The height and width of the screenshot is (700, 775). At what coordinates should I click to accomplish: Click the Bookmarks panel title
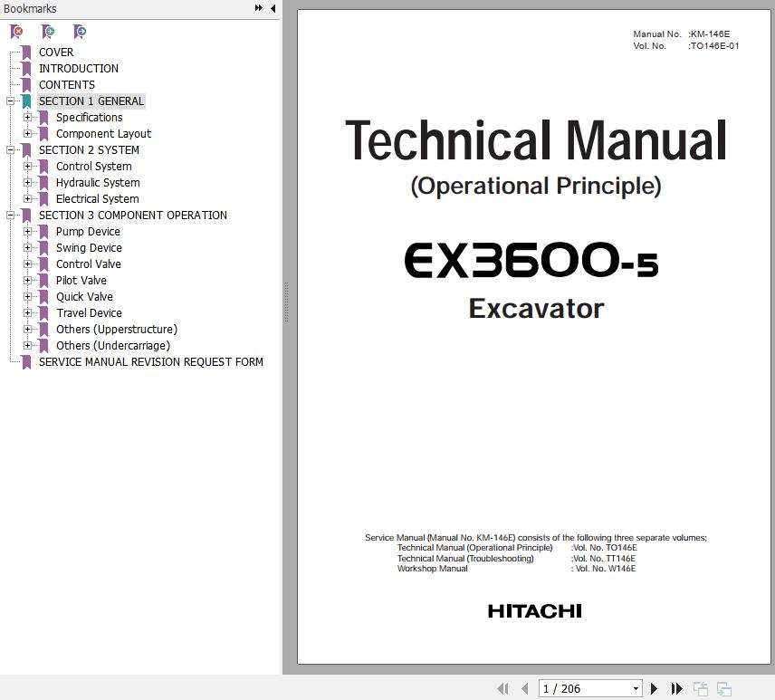coord(30,8)
